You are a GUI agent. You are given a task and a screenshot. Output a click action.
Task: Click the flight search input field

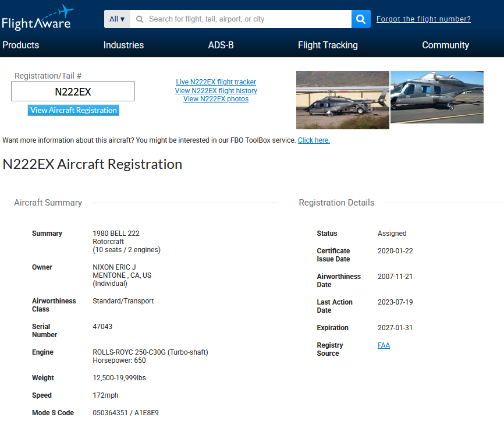pyautogui.click(x=244, y=19)
